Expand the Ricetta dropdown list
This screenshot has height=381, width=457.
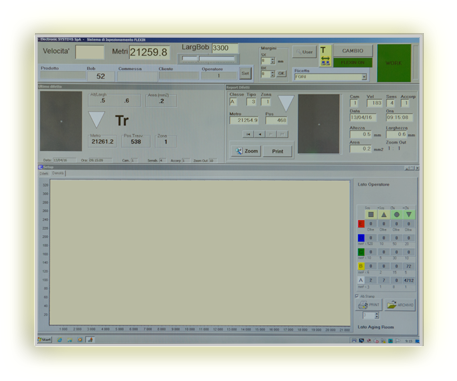point(364,77)
